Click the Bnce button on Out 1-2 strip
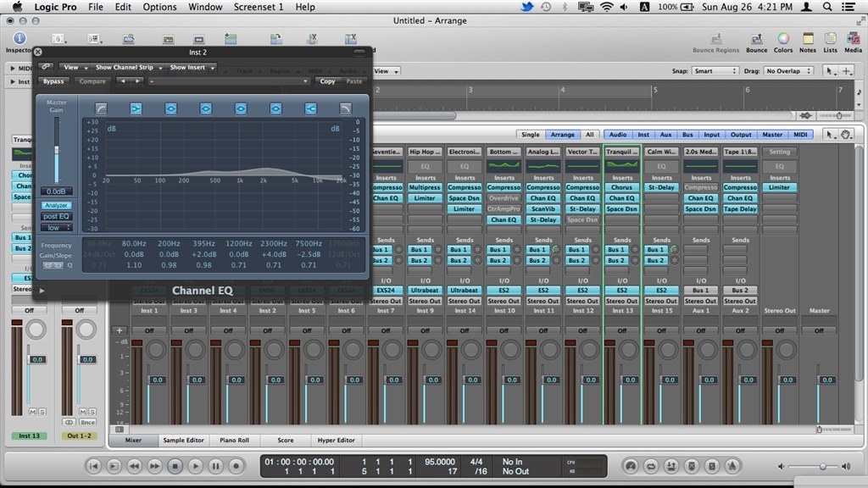 (x=87, y=422)
